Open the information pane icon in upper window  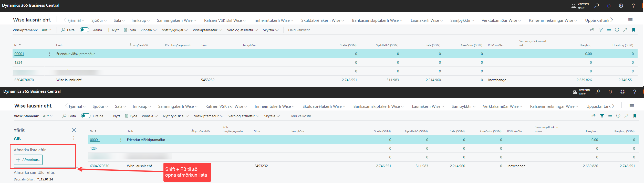point(617,30)
